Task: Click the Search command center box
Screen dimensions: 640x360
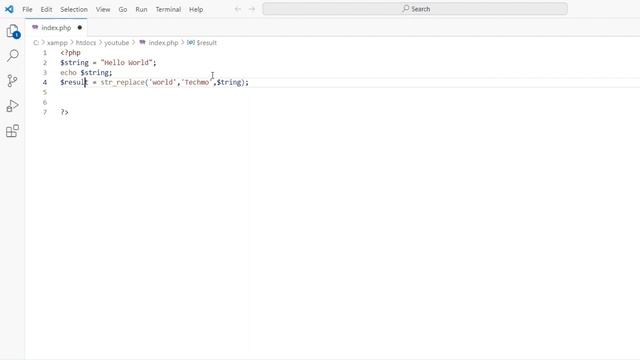Action: (x=415, y=9)
